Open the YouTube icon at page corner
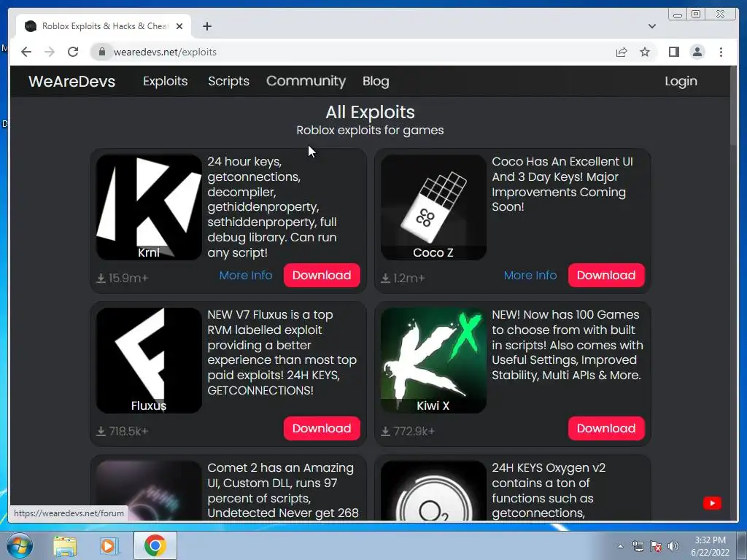747x560 pixels. pos(712,503)
